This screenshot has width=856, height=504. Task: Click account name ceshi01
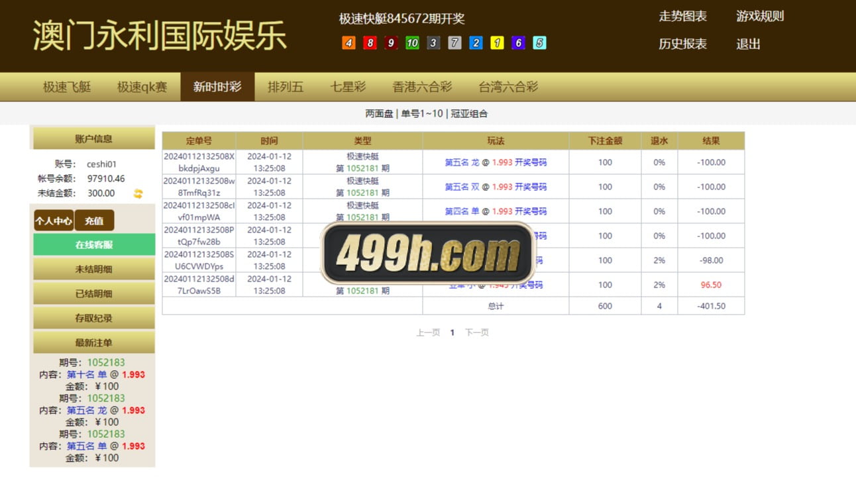click(x=101, y=164)
